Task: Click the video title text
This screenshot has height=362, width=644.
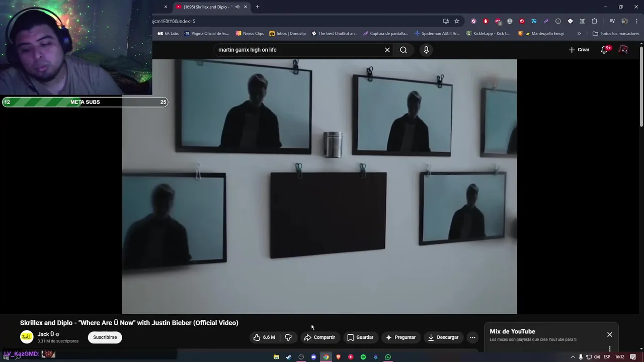Action: click(x=129, y=323)
